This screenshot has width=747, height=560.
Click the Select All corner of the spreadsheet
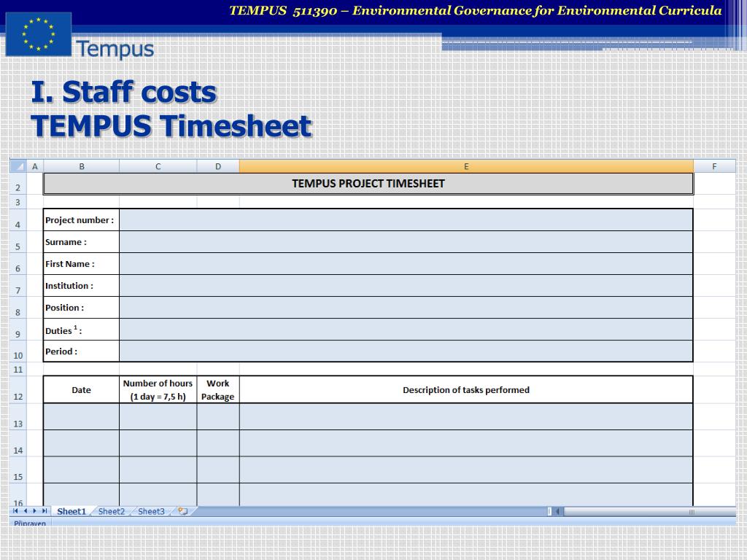click(18, 166)
